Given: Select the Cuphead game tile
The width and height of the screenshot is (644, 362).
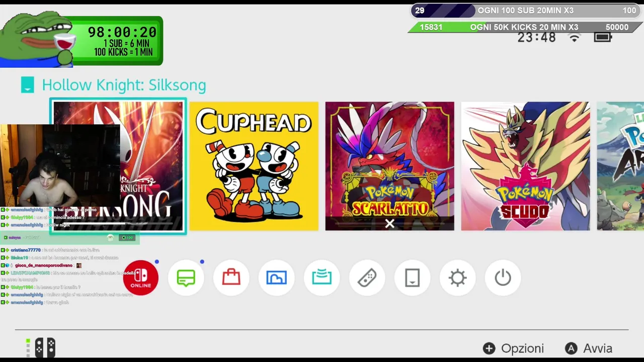Looking at the screenshot, I should [254, 166].
